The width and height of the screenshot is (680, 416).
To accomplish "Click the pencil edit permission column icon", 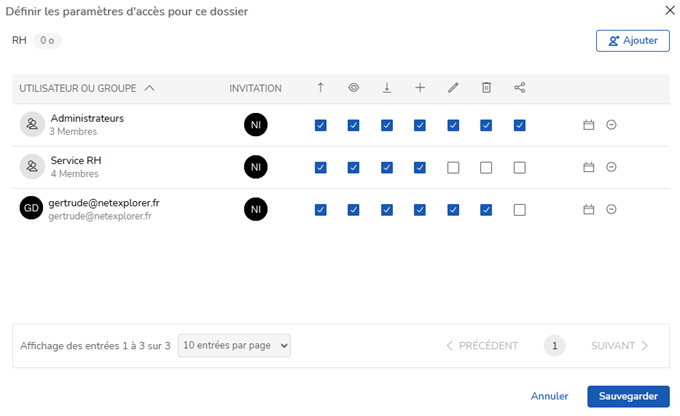I will (453, 88).
